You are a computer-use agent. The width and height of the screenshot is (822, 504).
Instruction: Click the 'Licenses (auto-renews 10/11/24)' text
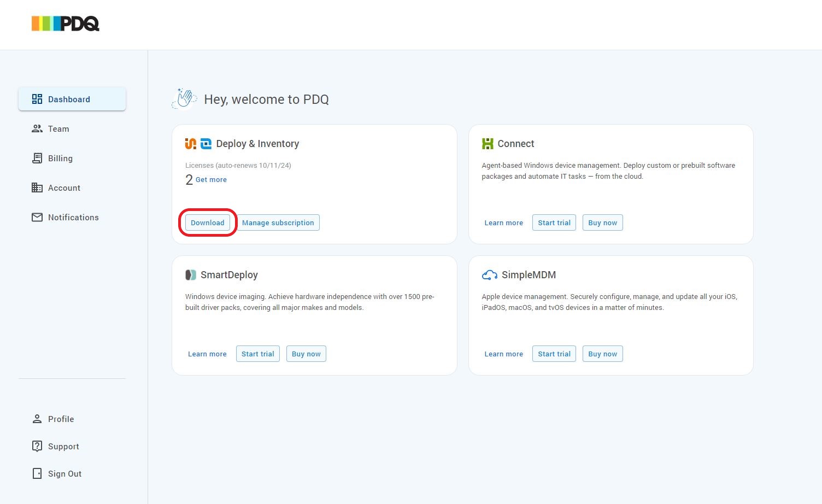[x=238, y=165]
